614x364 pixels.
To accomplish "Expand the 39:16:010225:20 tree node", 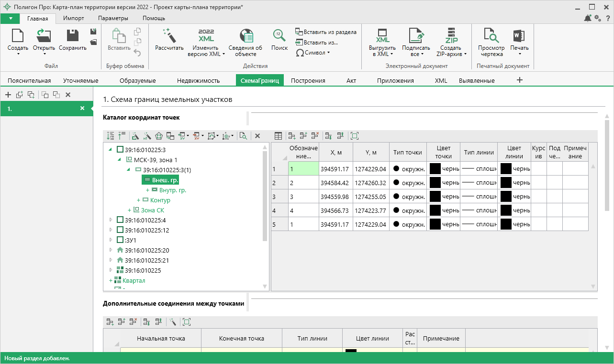I will [111, 250].
